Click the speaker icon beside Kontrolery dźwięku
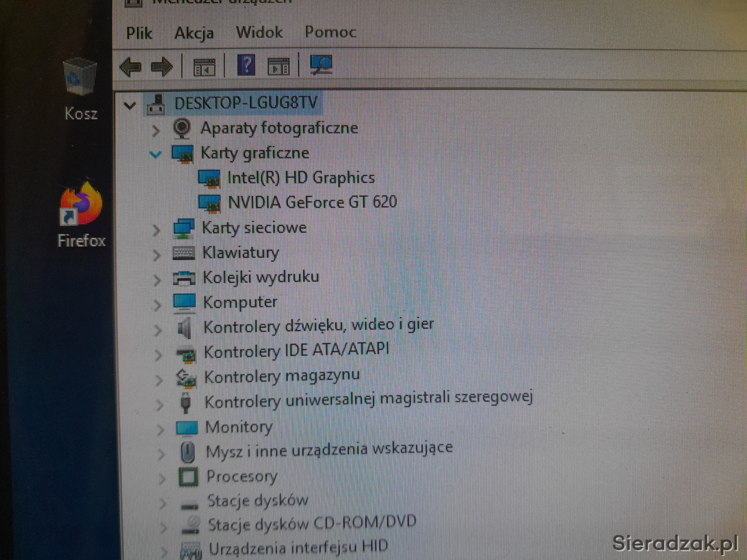This screenshot has width=747, height=560. point(185,327)
